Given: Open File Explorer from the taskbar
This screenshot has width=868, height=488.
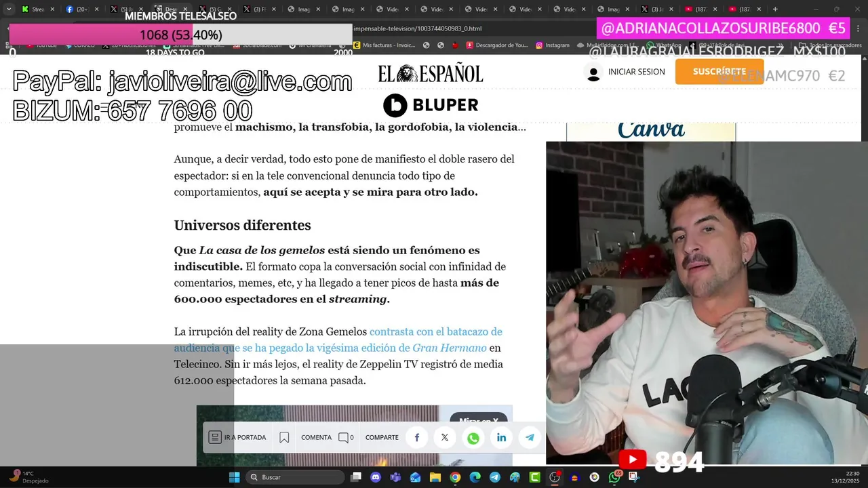Looking at the screenshot, I should (x=435, y=477).
